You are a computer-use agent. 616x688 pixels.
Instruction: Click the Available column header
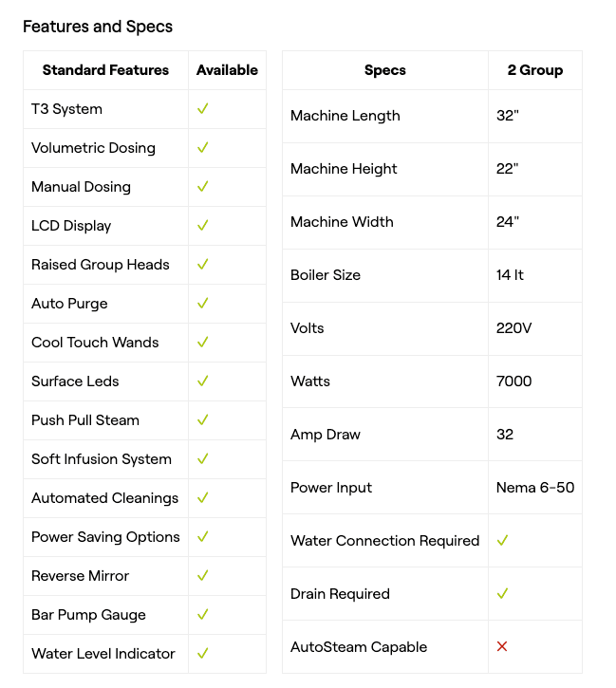coord(227,70)
